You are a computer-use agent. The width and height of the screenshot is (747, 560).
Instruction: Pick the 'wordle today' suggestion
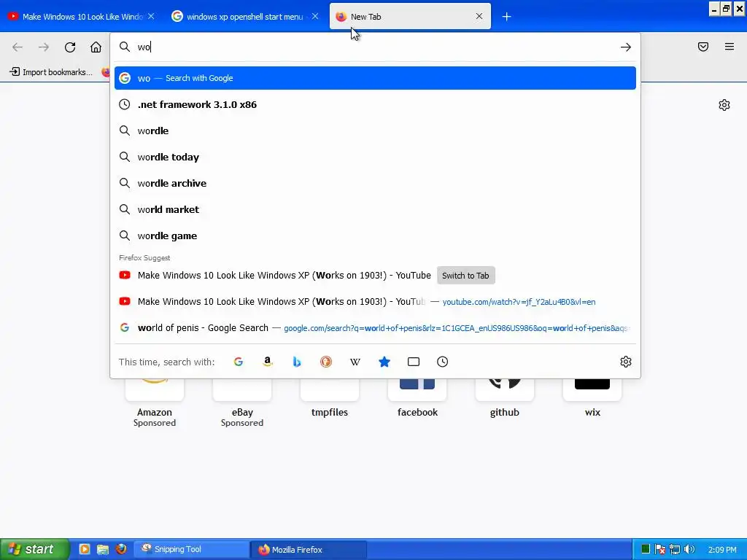pos(375,157)
